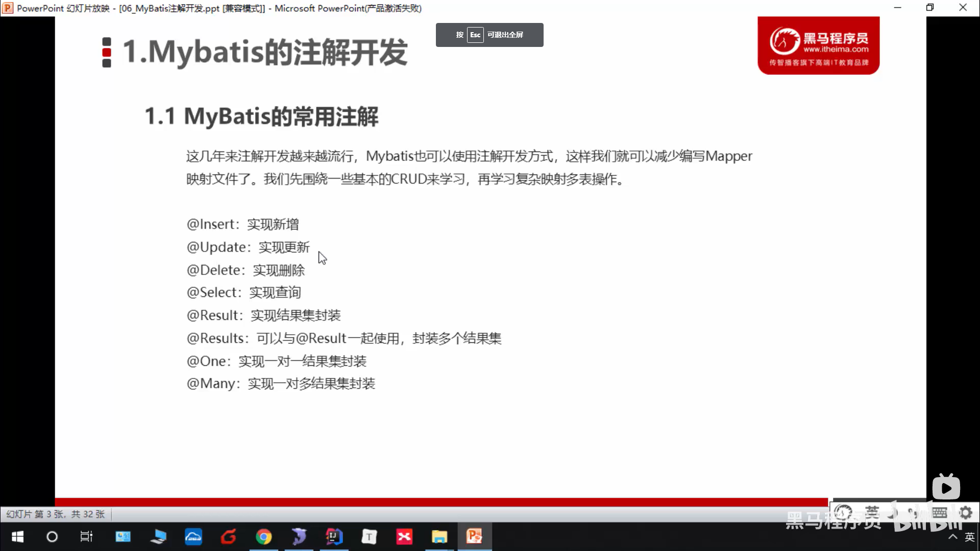
Task: Click the Bilibili play icon at the bottom right
Action: click(946, 488)
